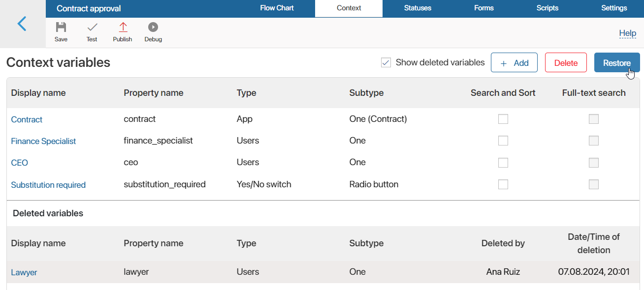
Task: Open the Settings tab
Action: [x=614, y=8]
